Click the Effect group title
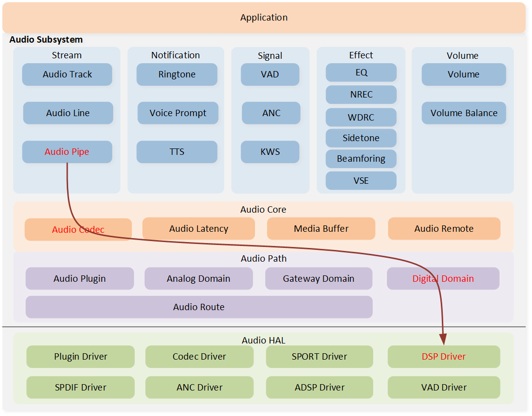 (361, 55)
